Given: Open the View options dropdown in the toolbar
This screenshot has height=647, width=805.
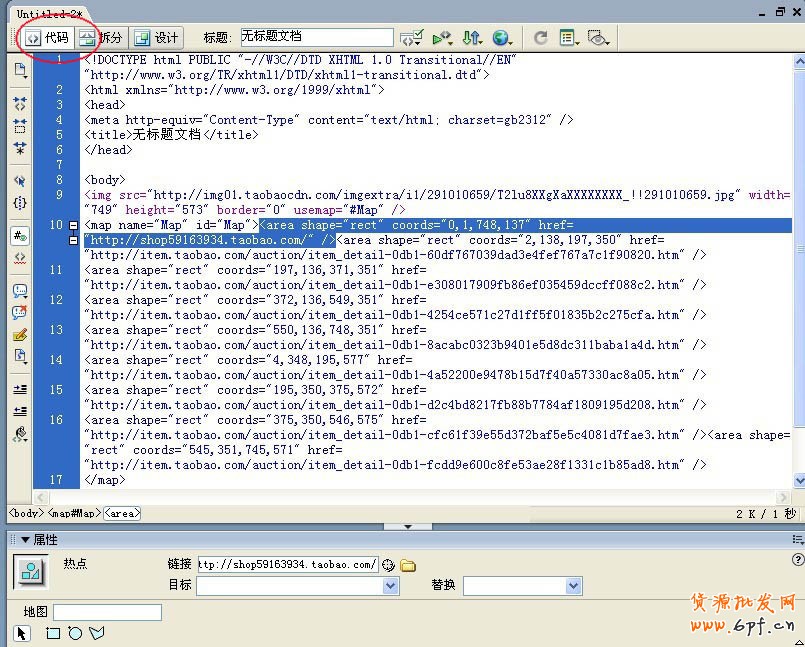Looking at the screenshot, I should (x=569, y=38).
